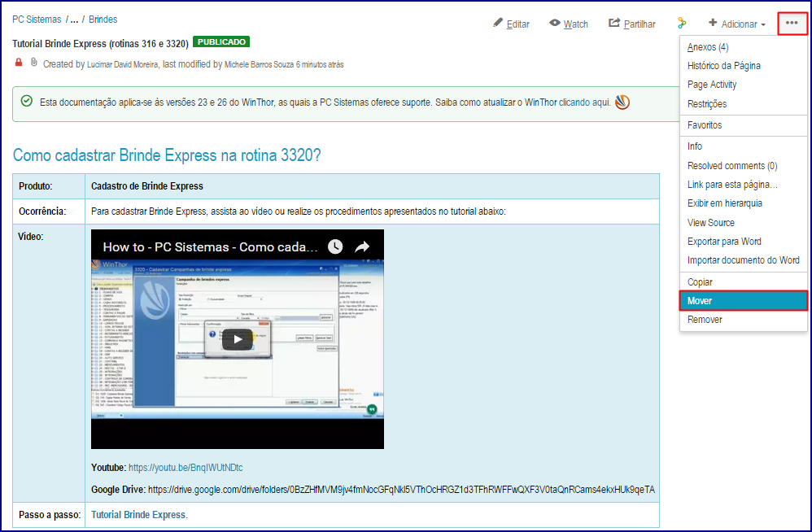Select Copiar from the menu
The height and width of the screenshot is (532, 812).
(743, 282)
